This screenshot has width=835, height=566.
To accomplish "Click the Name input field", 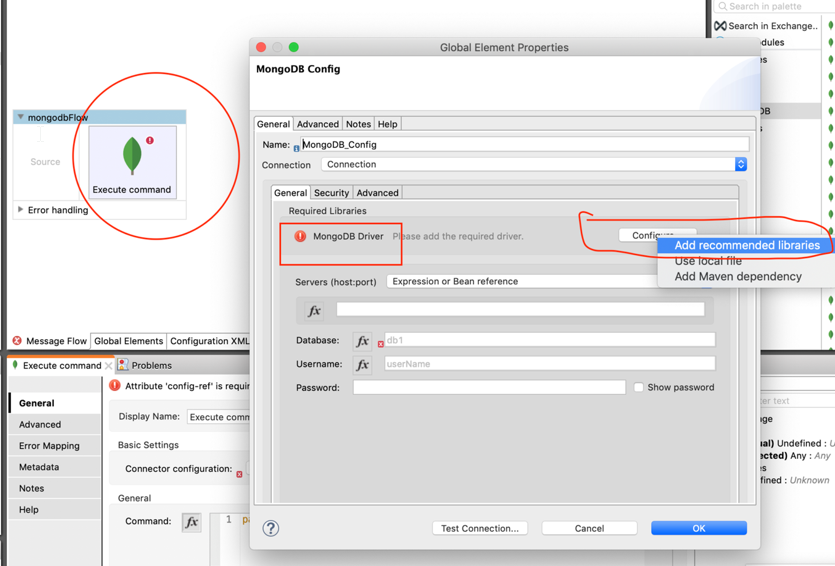I will click(525, 144).
